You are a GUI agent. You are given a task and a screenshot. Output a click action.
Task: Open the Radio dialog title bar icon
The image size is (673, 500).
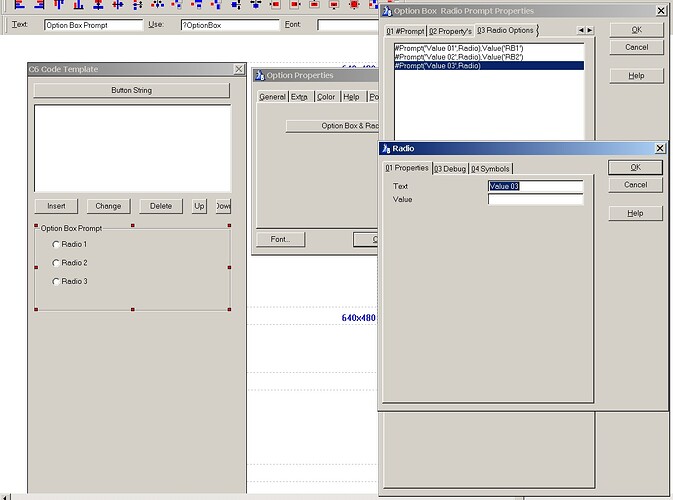(386, 148)
